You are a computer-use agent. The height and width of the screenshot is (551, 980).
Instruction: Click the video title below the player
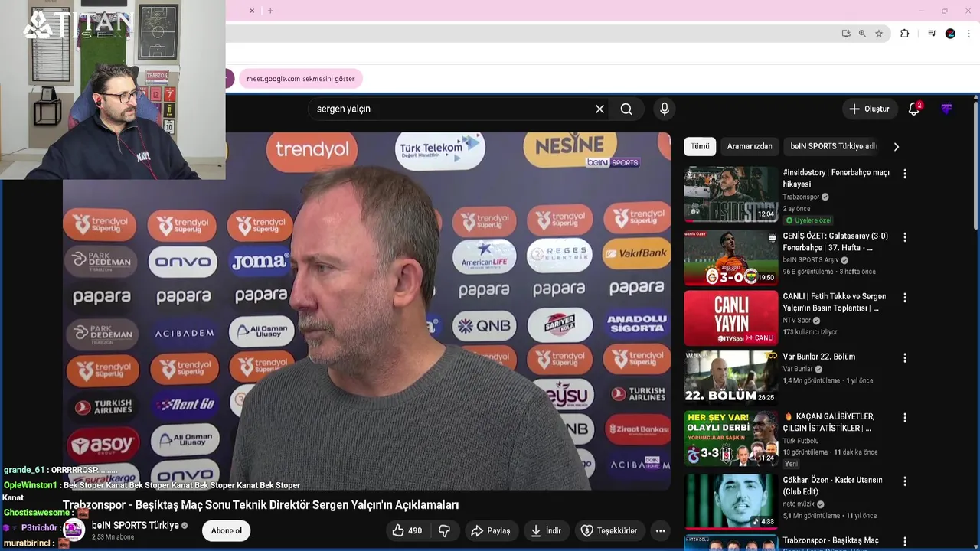(260, 505)
